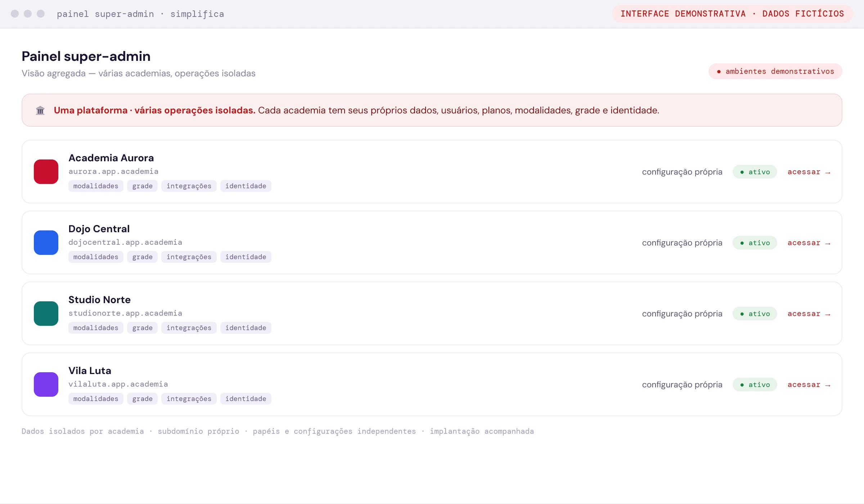Screen dimensions: 864x504
Task: Access Vila Luta with acessar link
Action: coord(809,385)
